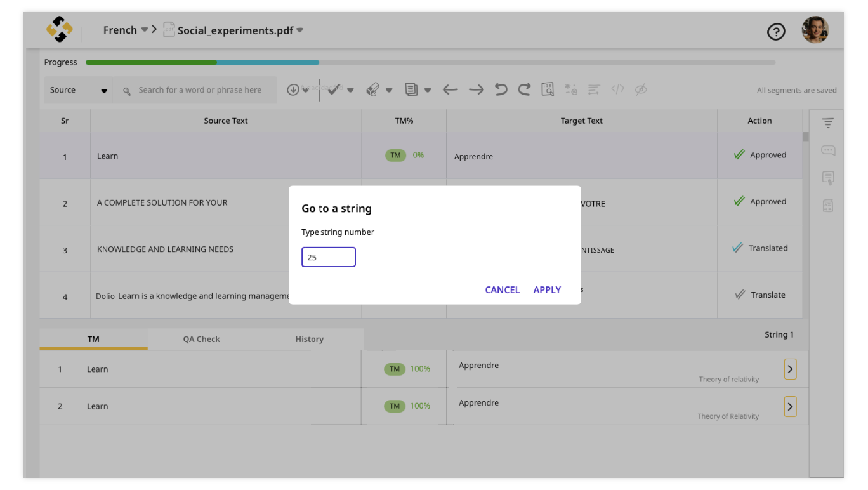
Task: Click the special characters icon in toolbar
Action: click(x=571, y=89)
